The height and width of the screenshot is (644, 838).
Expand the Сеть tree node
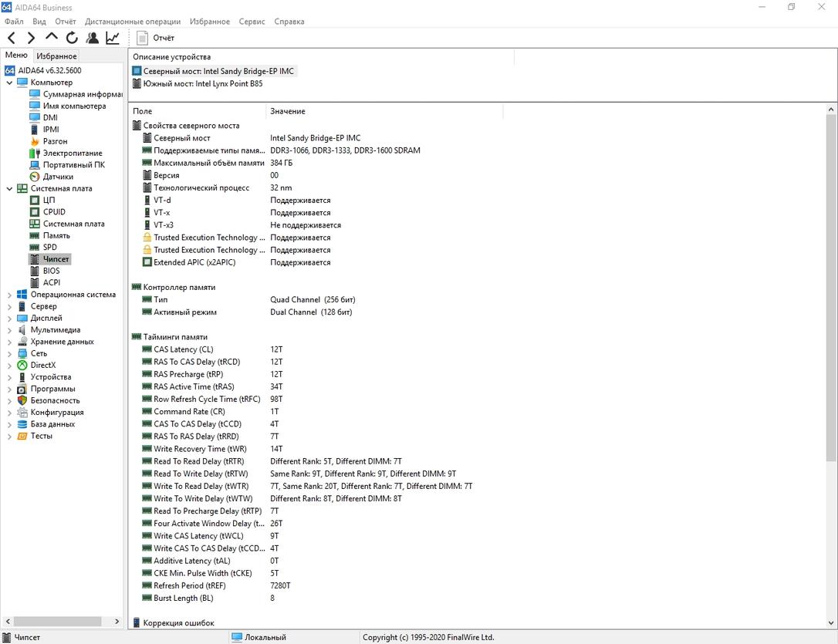pyautogui.click(x=9, y=353)
